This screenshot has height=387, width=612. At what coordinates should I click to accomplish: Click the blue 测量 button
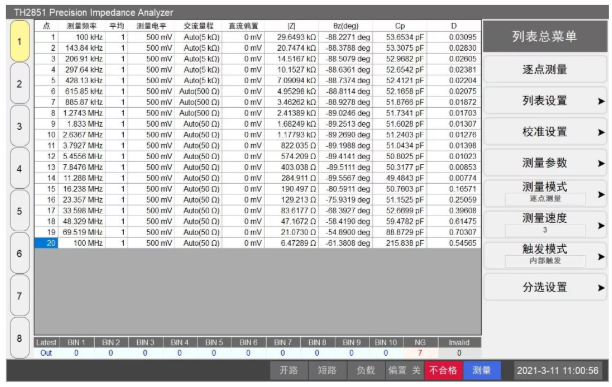tap(482, 370)
